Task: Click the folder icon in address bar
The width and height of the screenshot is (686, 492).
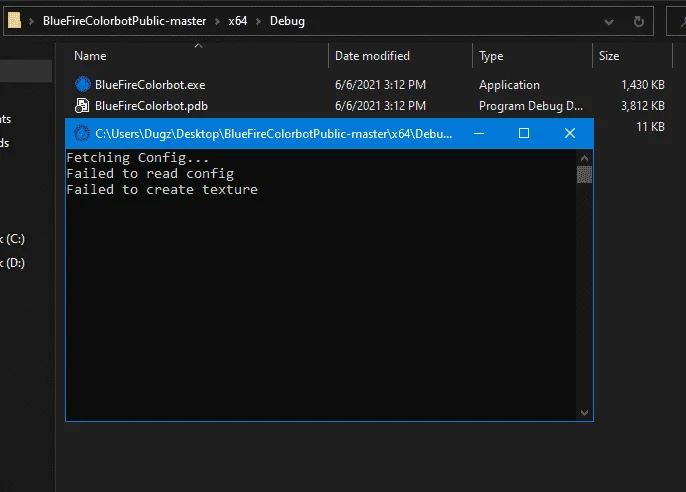Action: (x=14, y=20)
